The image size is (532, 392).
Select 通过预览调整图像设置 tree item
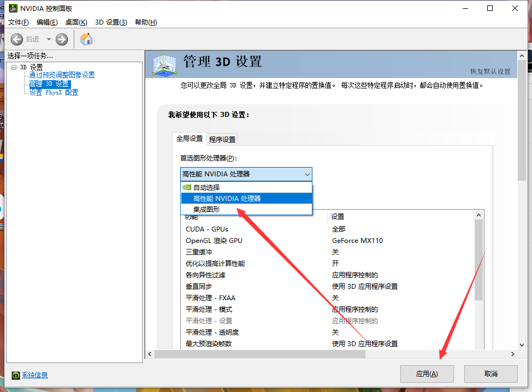(x=62, y=75)
